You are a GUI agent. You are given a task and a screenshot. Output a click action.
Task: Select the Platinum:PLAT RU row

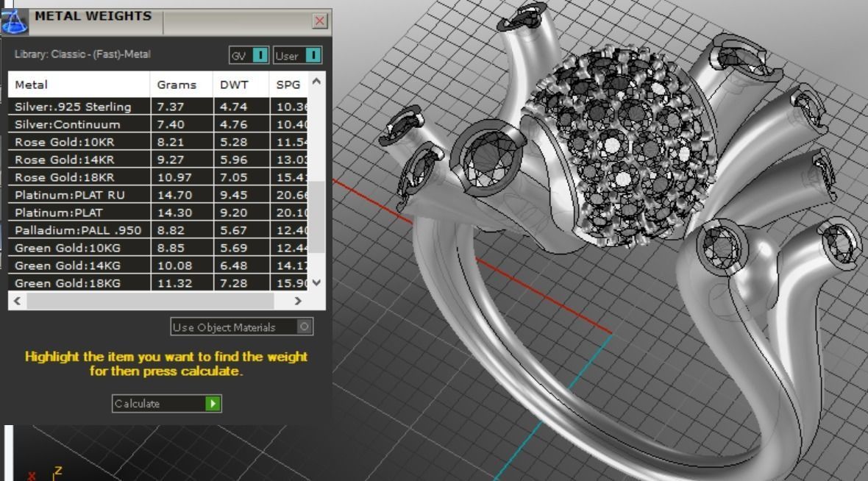coord(157,196)
